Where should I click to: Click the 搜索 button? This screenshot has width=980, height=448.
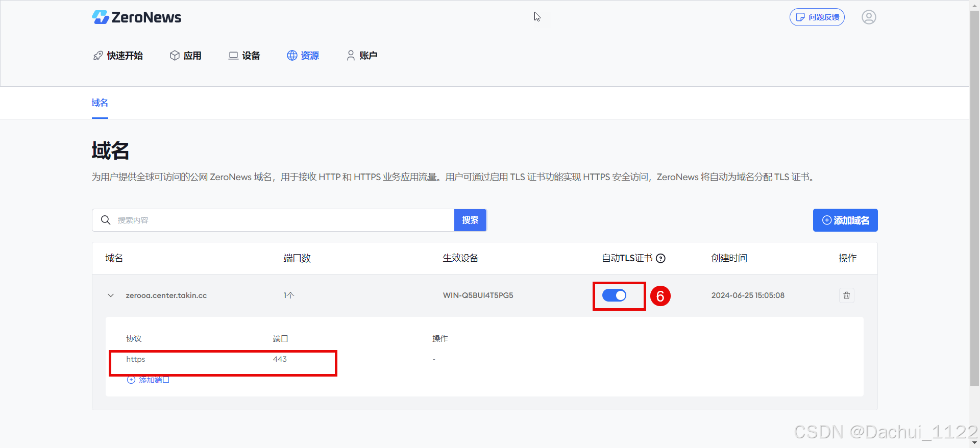pyautogui.click(x=470, y=220)
